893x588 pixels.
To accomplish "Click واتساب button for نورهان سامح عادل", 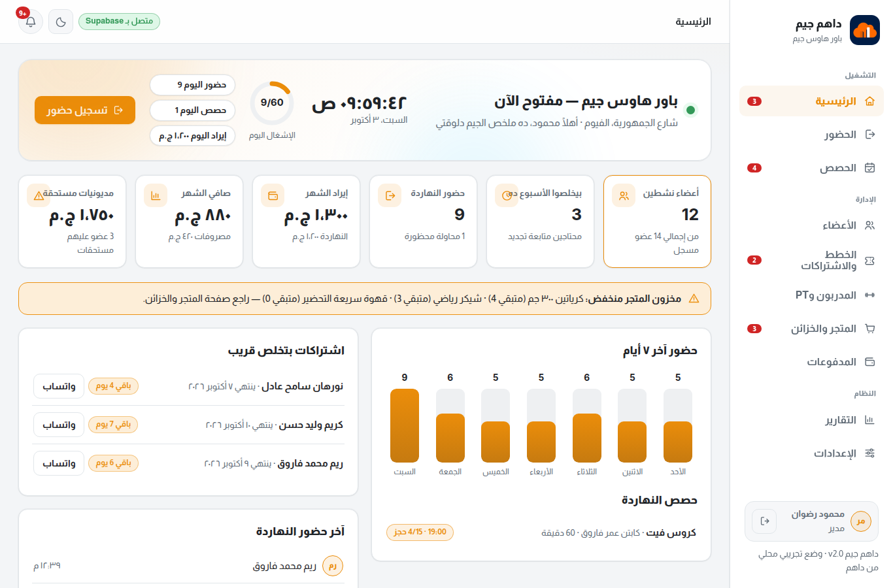I will tap(59, 386).
